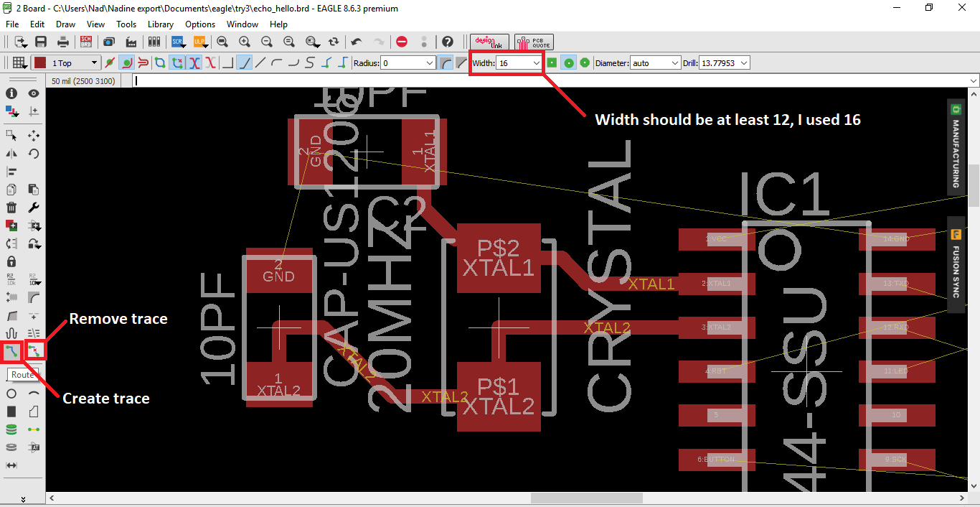
Task: Open the Window menu
Action: [x=242, y=24]
